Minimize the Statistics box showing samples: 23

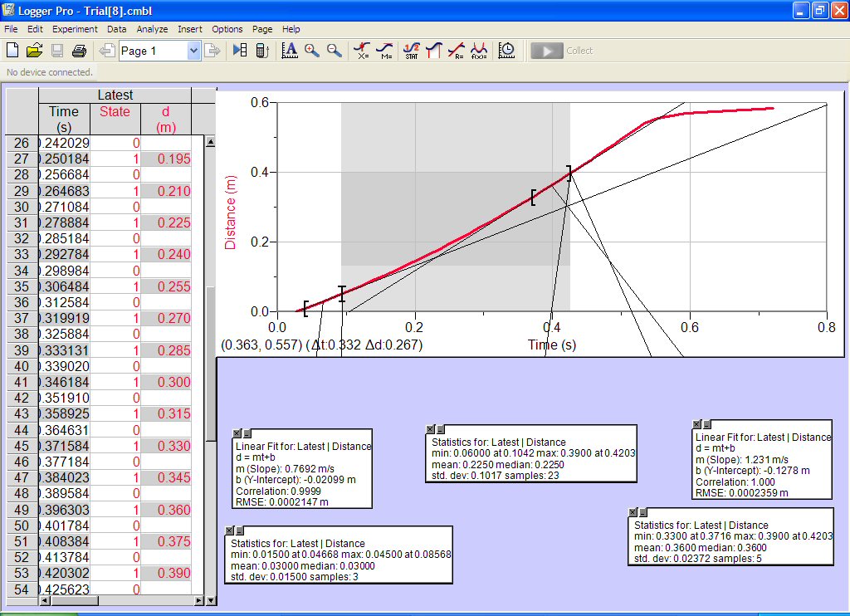(x=440, y=429)
